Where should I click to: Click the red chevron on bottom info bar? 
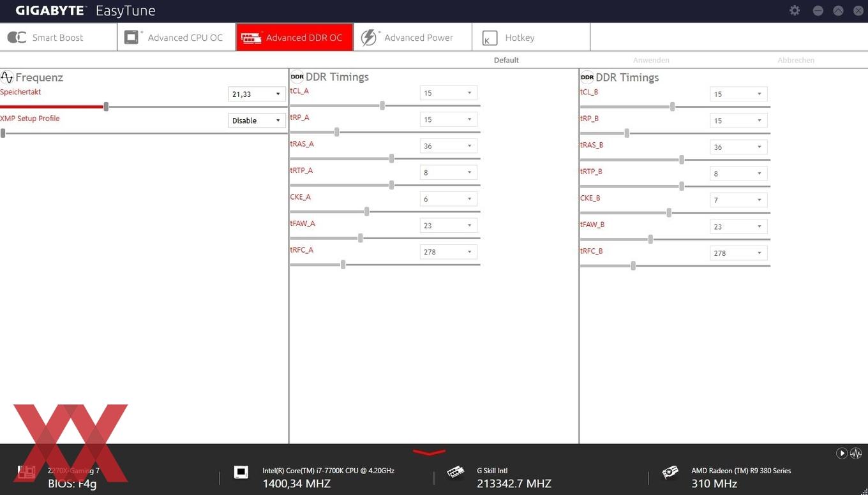[x=429, y=453]
